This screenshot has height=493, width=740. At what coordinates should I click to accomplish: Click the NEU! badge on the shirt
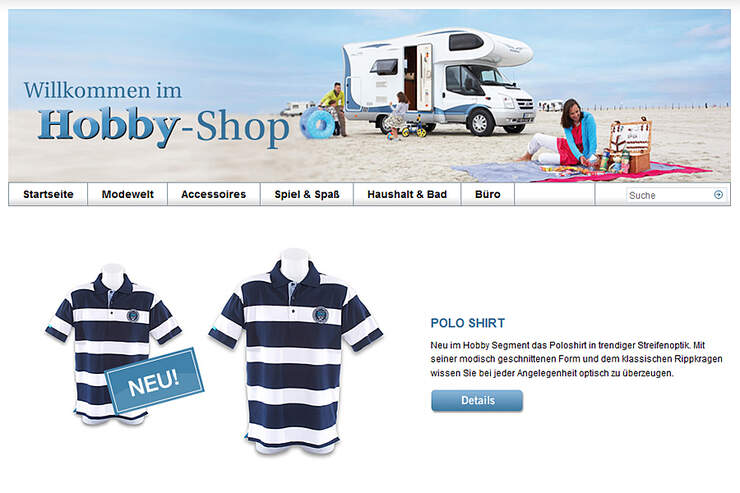coord(154,380)
